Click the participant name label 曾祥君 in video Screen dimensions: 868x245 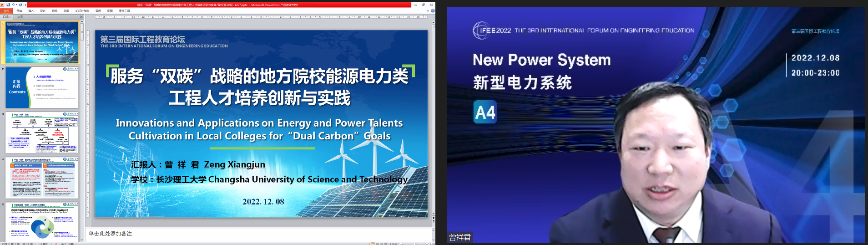pos(459,237)
